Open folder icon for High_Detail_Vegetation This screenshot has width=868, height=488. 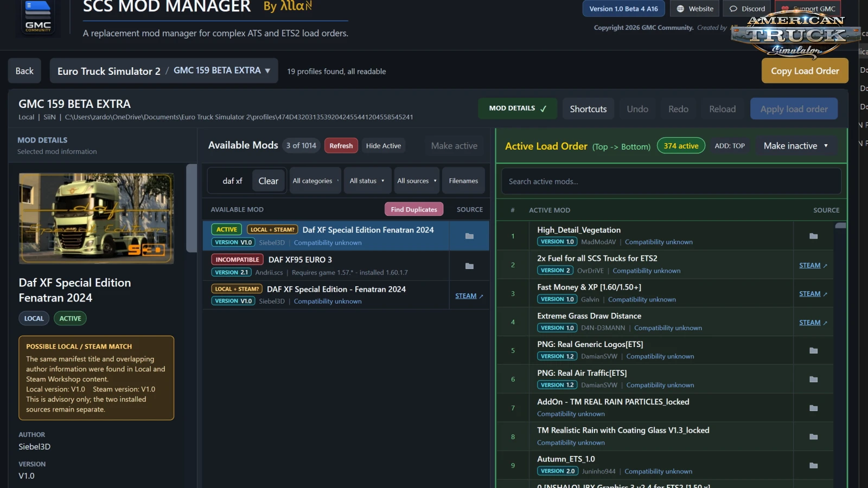coord(813,236)
